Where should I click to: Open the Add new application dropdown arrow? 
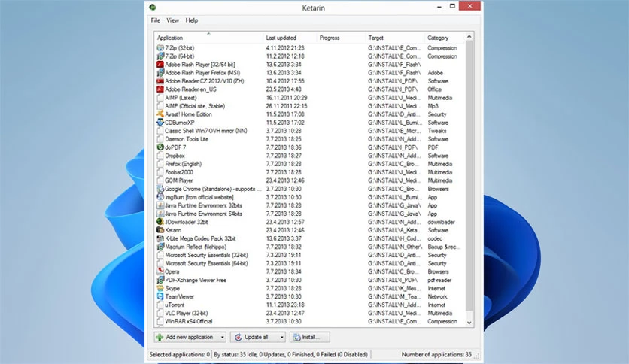(x=222, y=337)
